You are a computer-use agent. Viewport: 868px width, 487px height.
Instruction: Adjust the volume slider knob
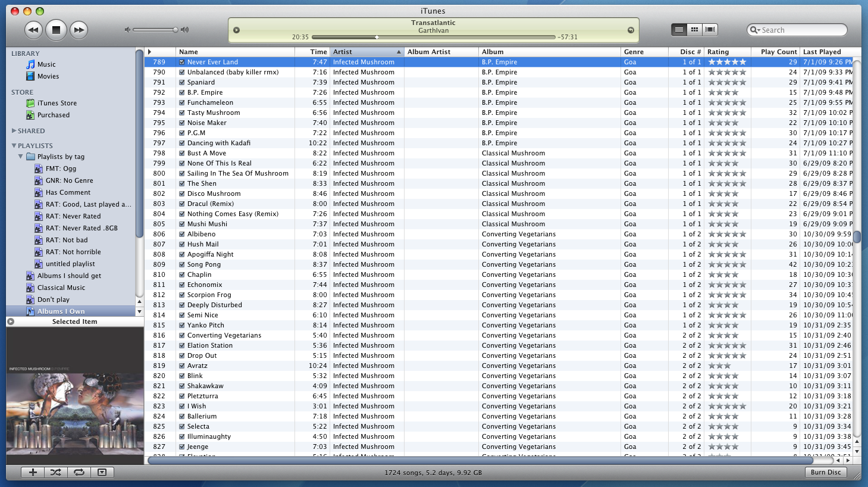click(x=176, y=30)
